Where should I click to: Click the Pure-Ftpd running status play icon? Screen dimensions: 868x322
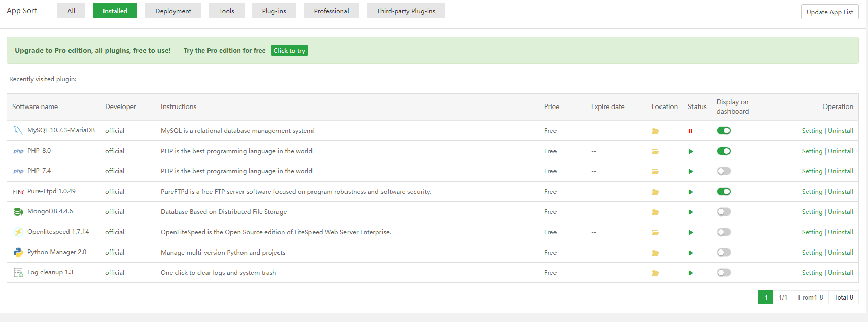pos(691,192)
